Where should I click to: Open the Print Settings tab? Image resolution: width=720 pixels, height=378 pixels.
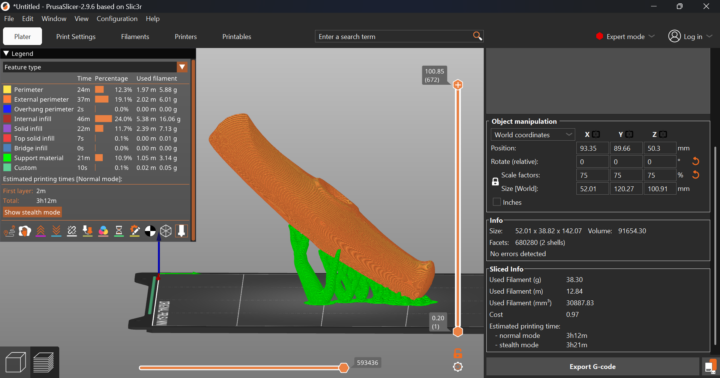[76, 36]
